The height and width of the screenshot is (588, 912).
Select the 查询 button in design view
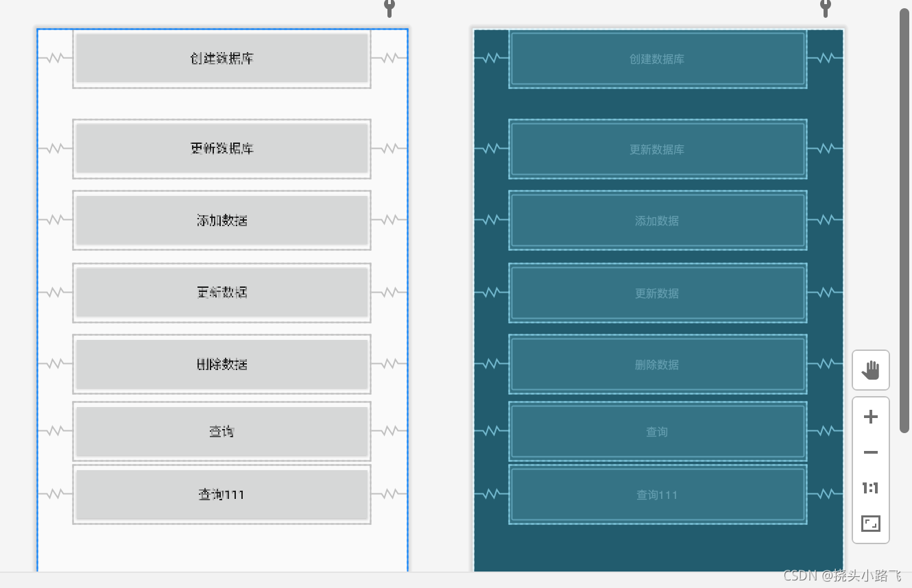[221, 431]
